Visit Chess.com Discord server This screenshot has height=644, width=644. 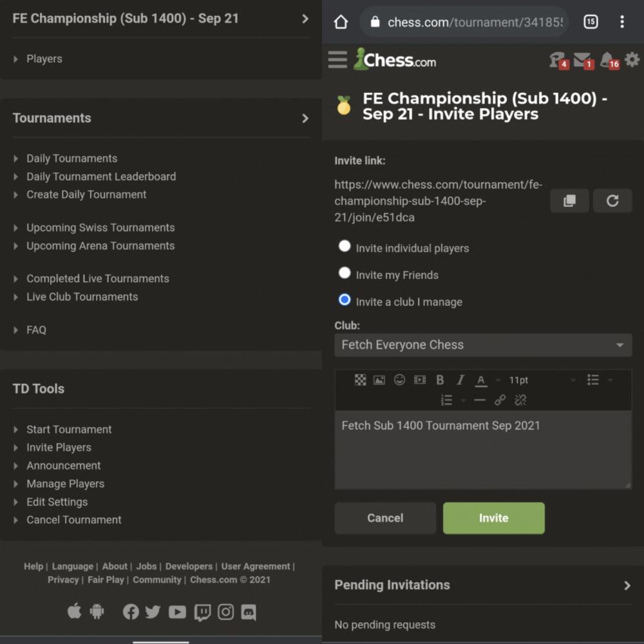coord(249,612)
